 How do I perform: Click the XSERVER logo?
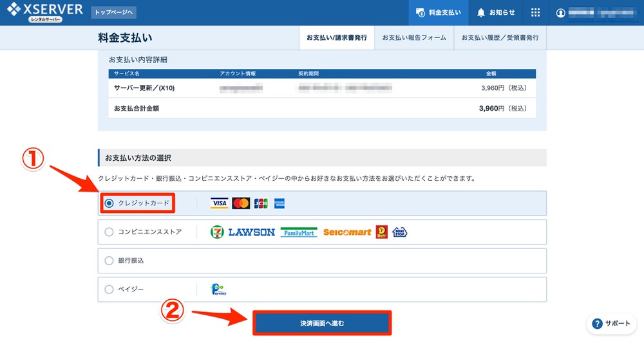pyautogui.click(x=45, y=12)
